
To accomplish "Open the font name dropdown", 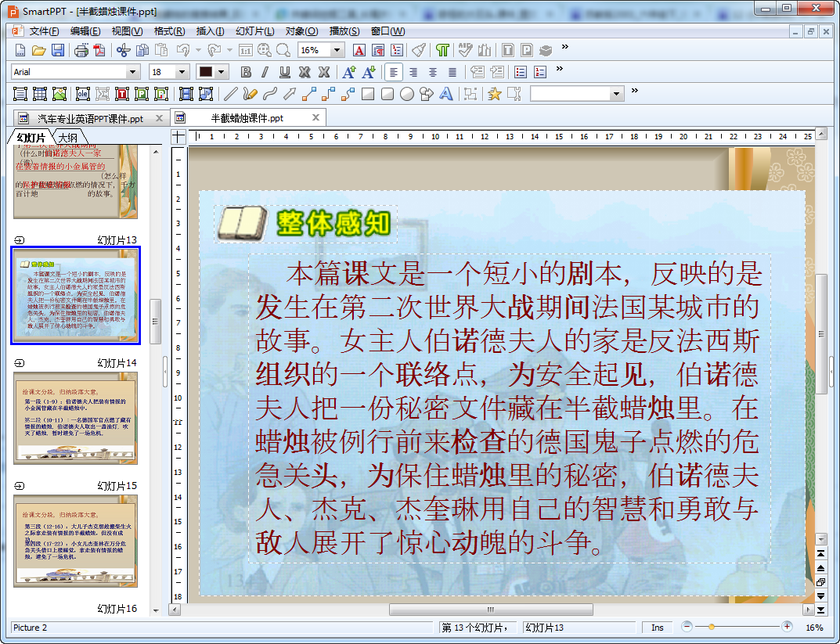I will pos(133,72).
